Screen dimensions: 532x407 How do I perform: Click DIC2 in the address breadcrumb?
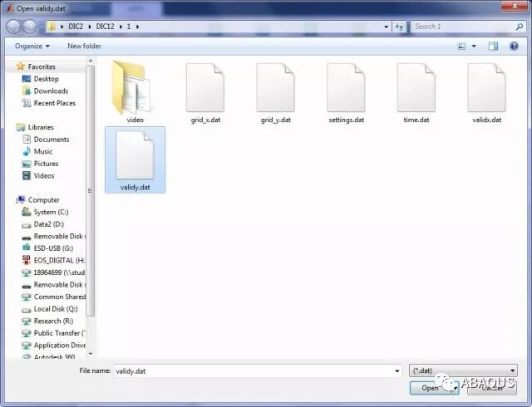click(x=76, y=27)
